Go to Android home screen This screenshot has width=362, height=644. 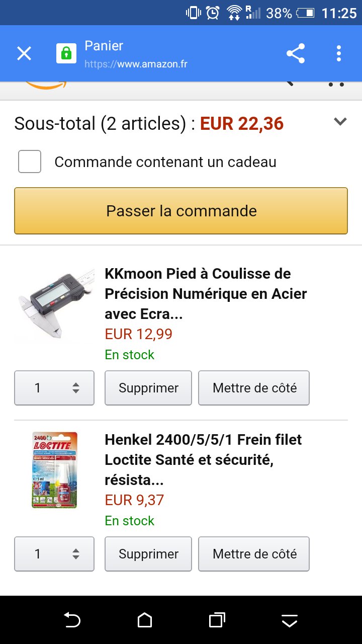click(145, 620)
